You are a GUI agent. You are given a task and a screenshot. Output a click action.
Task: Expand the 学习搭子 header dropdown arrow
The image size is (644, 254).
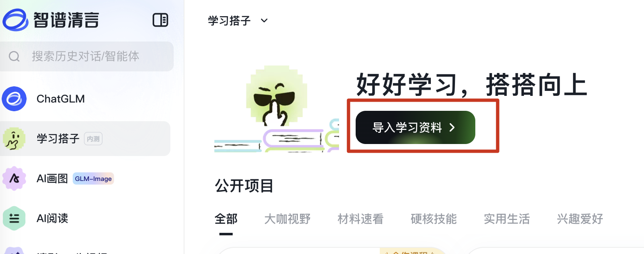pyautogui.click(x=264, y=20)
